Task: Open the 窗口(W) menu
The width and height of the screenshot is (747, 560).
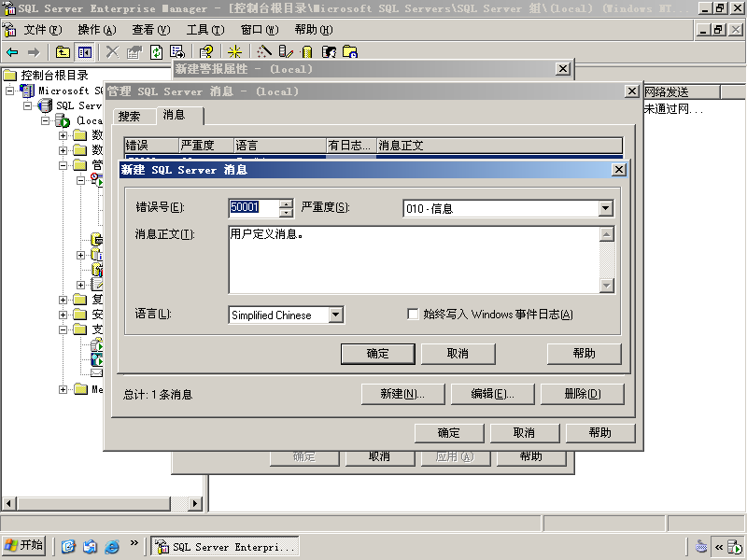Action: [260, 30]
